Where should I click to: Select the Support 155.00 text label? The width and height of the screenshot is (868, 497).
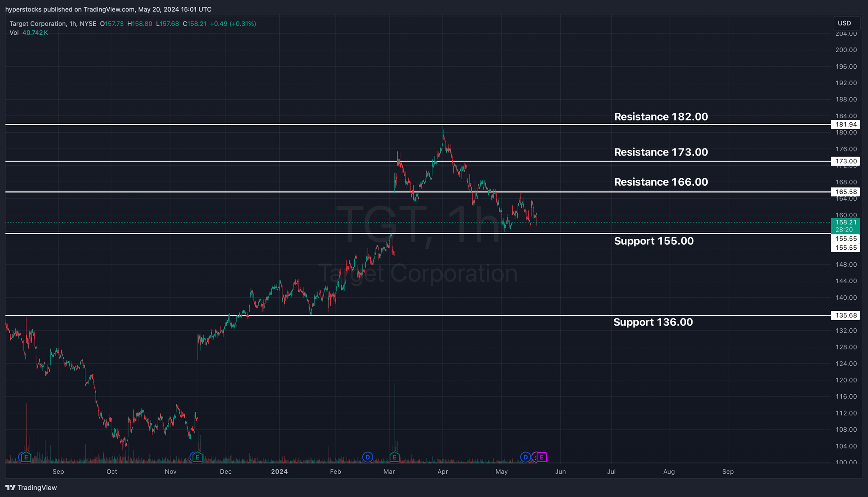coord(654,241)
